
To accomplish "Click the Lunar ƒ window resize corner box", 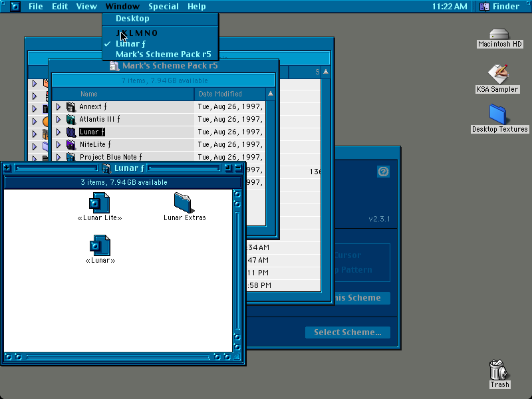I will pyautogui.click(x=237, y=357).
